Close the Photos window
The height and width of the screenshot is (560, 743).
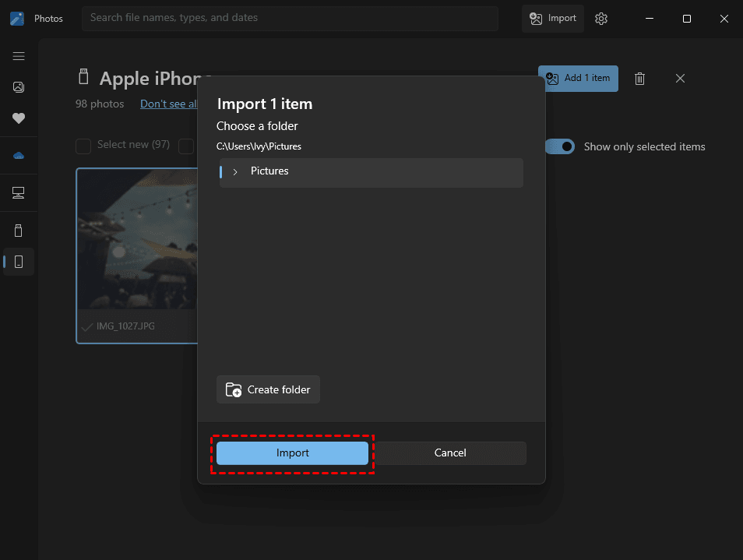pos(724,19)
